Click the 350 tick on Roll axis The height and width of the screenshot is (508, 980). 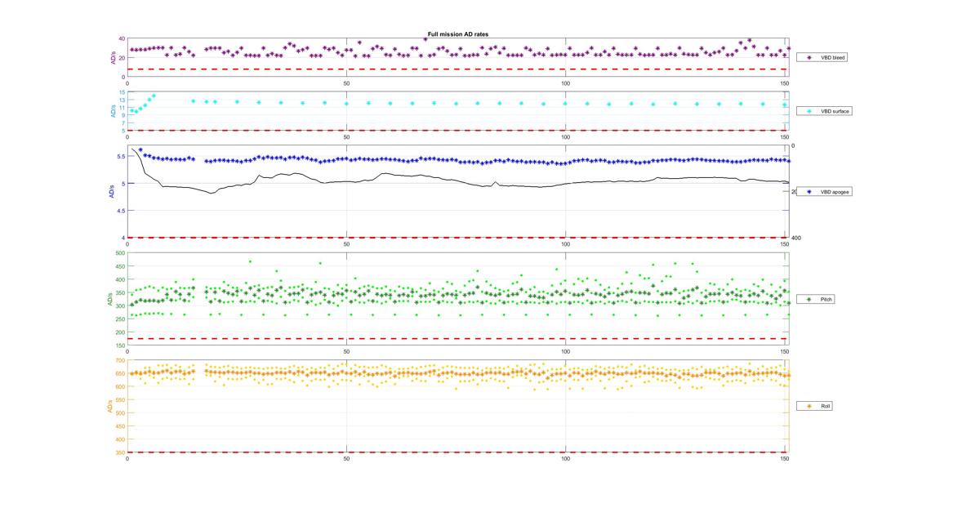click(120, 452)
